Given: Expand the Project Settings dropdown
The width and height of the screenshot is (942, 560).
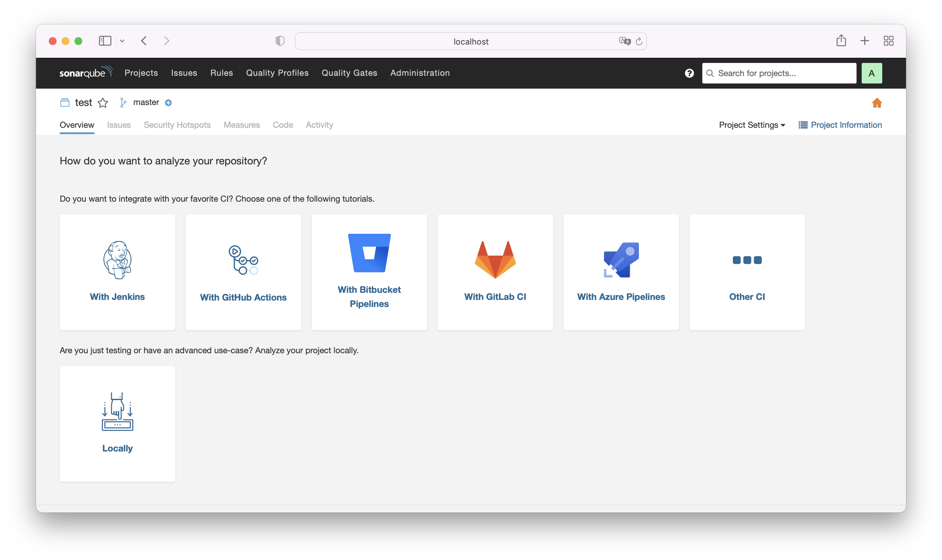Looking at the screenshot, I should [752, 125].
